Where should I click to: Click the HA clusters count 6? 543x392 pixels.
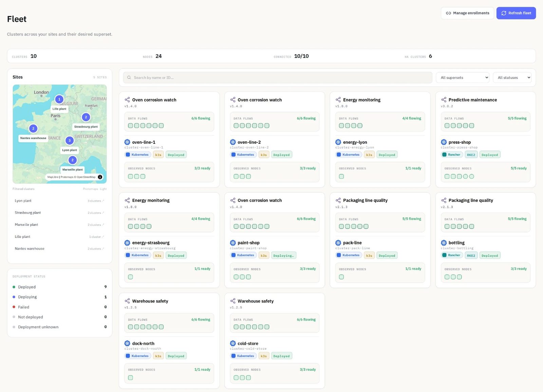tap(430, 56)
